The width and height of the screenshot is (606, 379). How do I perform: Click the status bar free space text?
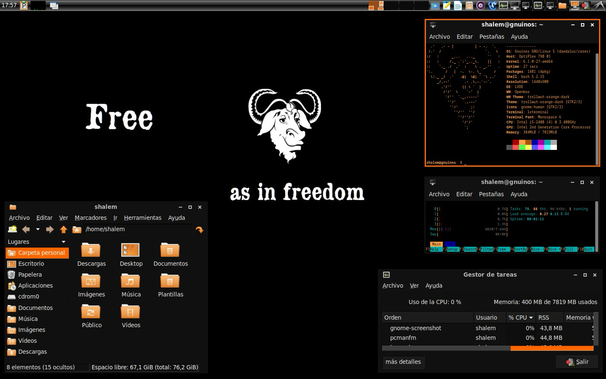coord(145,367)
